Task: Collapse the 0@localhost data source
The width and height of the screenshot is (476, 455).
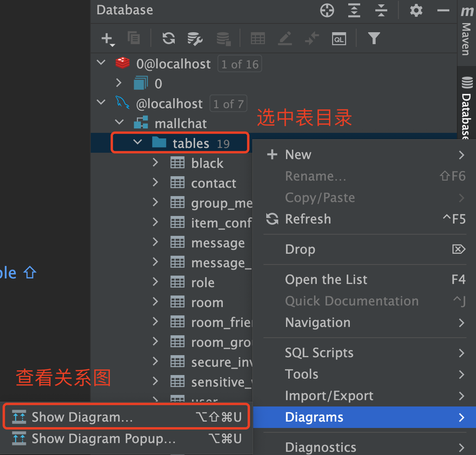Action: coord(101,62)
